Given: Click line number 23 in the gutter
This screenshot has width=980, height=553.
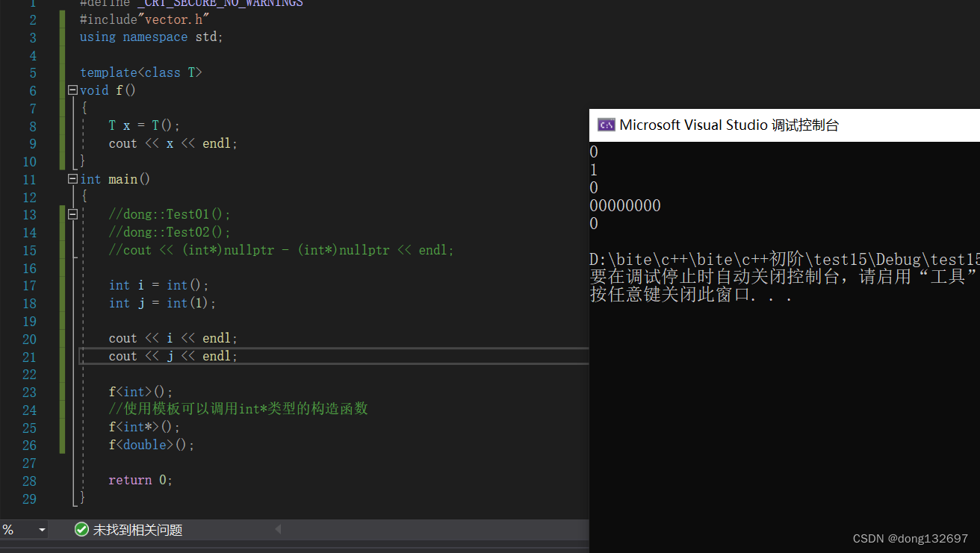Looking at the screenshot, I should point(29,392).
